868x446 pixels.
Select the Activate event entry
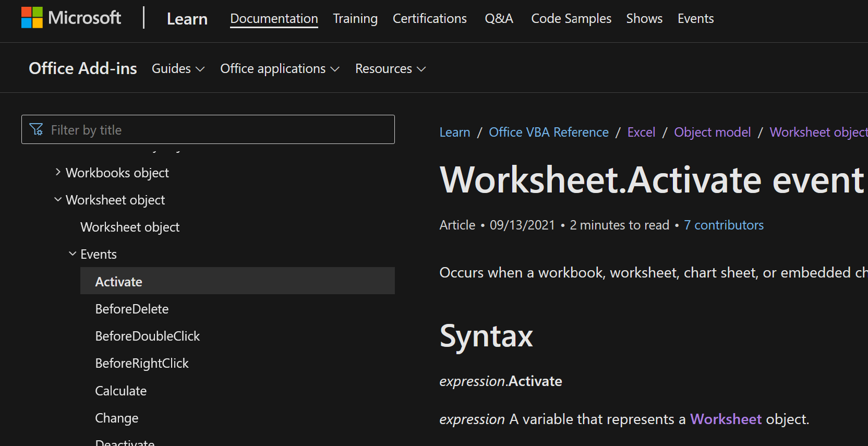[x=237, y=281]
